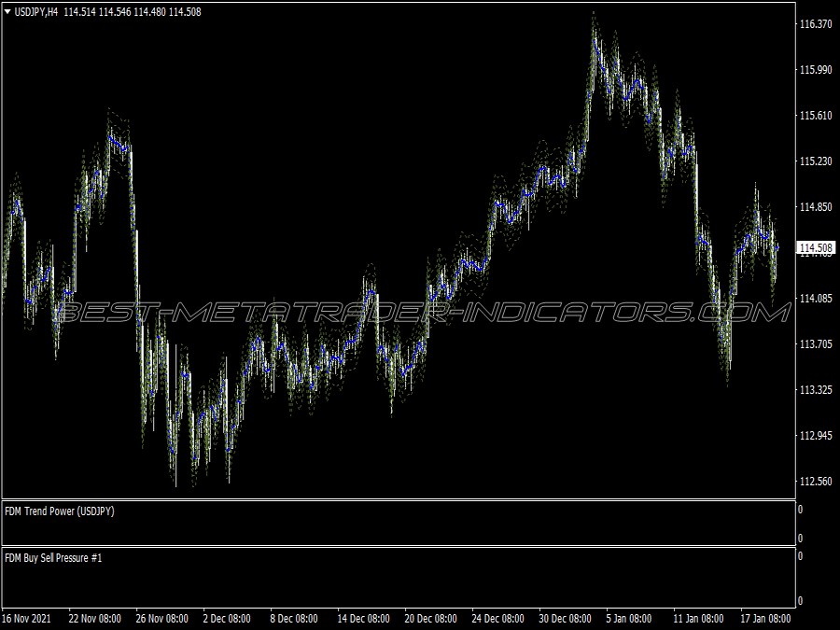Click the 8 Dec 08:00 time label
The height and width of the screenshot is (630, 840).
click(x=294, y=619)
